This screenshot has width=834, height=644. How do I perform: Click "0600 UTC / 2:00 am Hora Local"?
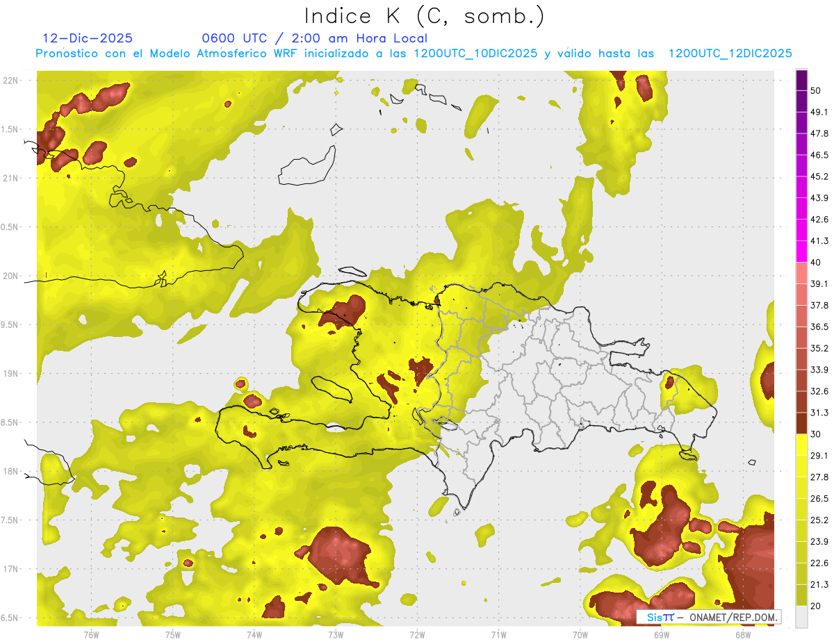(x=314, y=38)
